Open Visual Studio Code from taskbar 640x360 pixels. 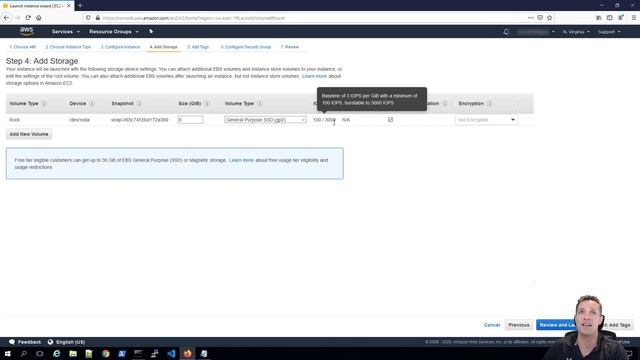pyautogui.click(x=171, y=353)
